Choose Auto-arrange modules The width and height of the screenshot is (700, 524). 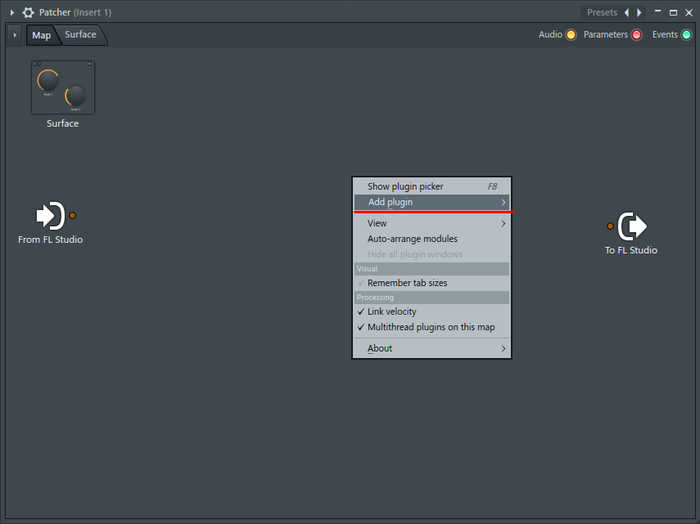pyautogui.click(x=432, y=239)
